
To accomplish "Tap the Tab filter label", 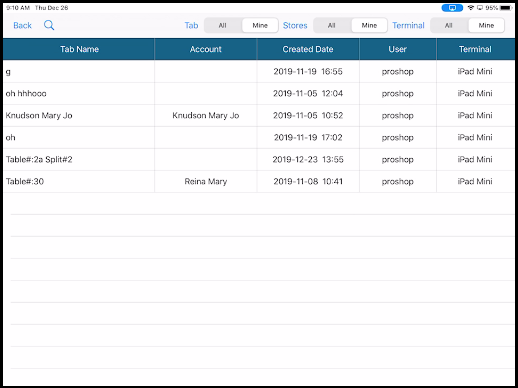I will point(191,25).
